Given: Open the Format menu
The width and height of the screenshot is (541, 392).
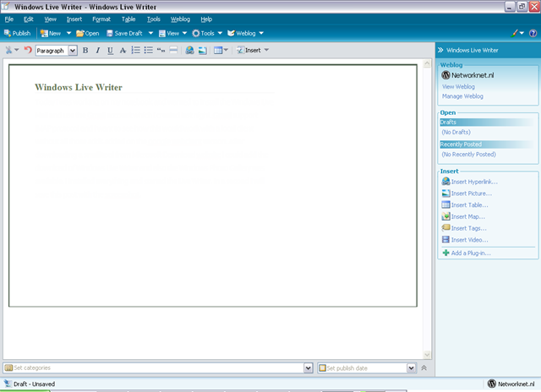Looking at the screenshot, I should [x=101, y=19].
